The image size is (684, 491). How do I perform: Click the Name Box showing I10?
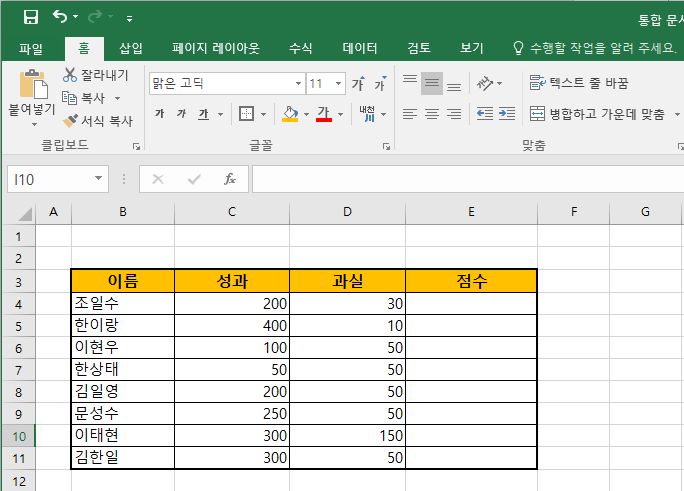pos(58,179)
